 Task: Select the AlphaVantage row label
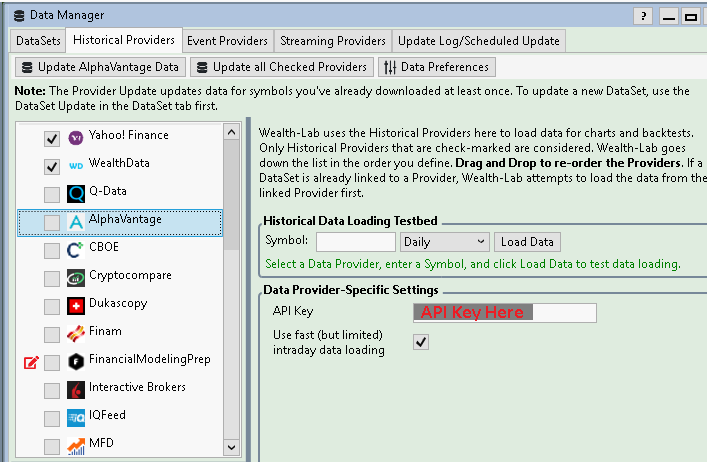(x=125, y=220)
